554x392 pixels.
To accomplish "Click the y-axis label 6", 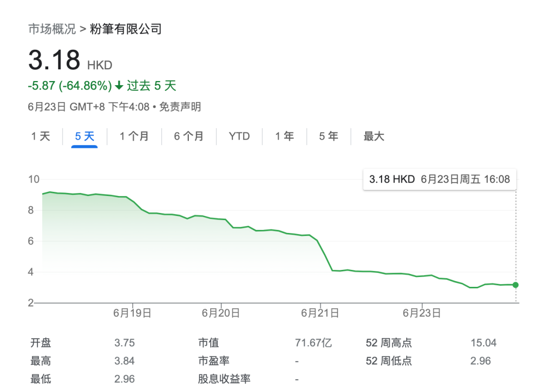I will click(x=31, y=241).
